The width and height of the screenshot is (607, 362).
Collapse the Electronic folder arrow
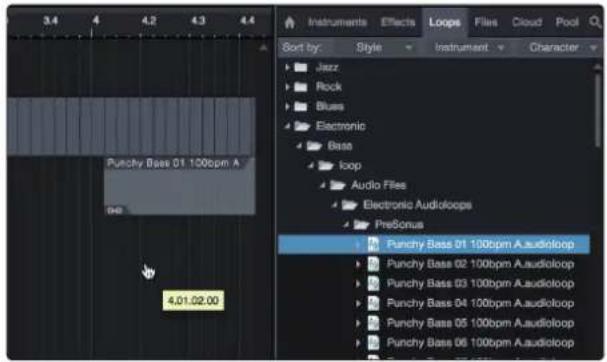[287, 126]
